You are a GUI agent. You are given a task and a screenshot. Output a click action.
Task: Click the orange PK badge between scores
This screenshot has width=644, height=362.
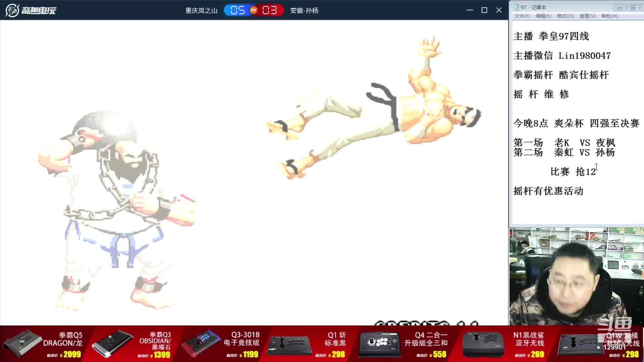pos(254,10)
